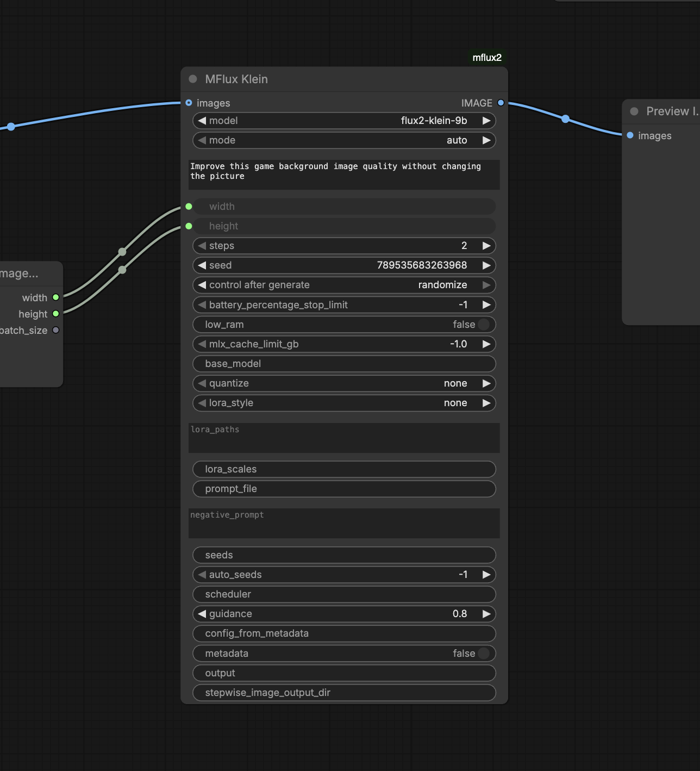Click the lora_scales field

(344, 469)
